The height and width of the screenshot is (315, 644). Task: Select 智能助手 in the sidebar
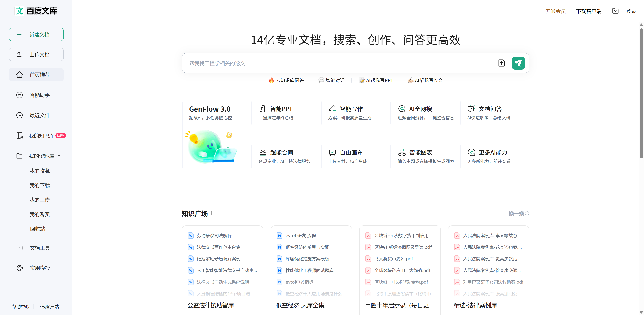[x=40, y=95]
